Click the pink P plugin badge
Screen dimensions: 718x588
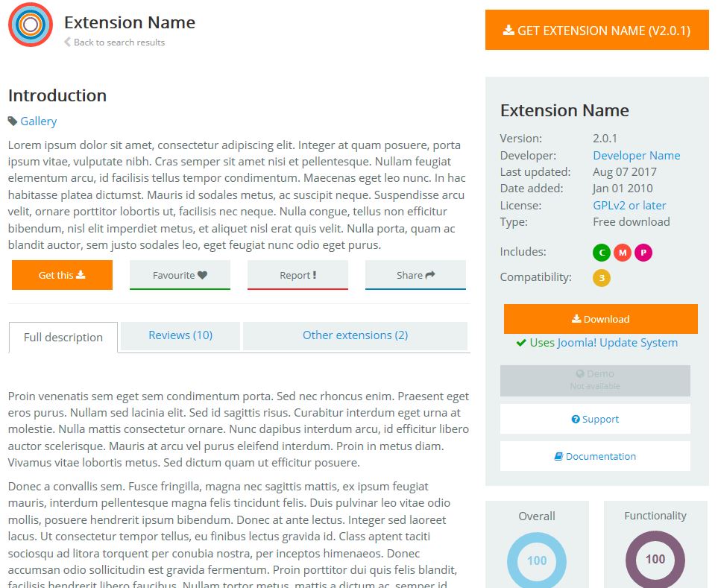pyautogui.click(x=643, y=253)
